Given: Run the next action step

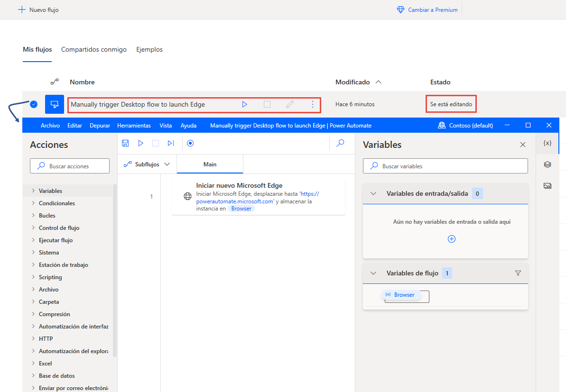Looking at the screenshot, I should point(171,143).
